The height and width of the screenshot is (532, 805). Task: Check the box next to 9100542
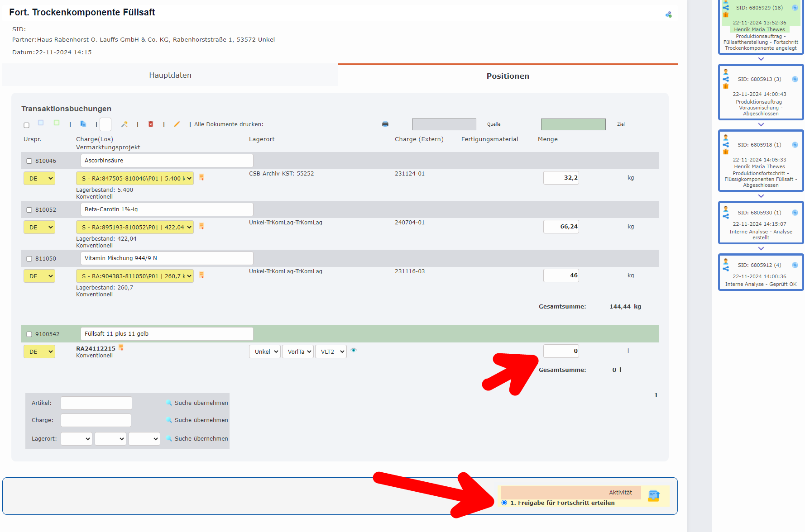pyautogui.click(x=29, y=334)
